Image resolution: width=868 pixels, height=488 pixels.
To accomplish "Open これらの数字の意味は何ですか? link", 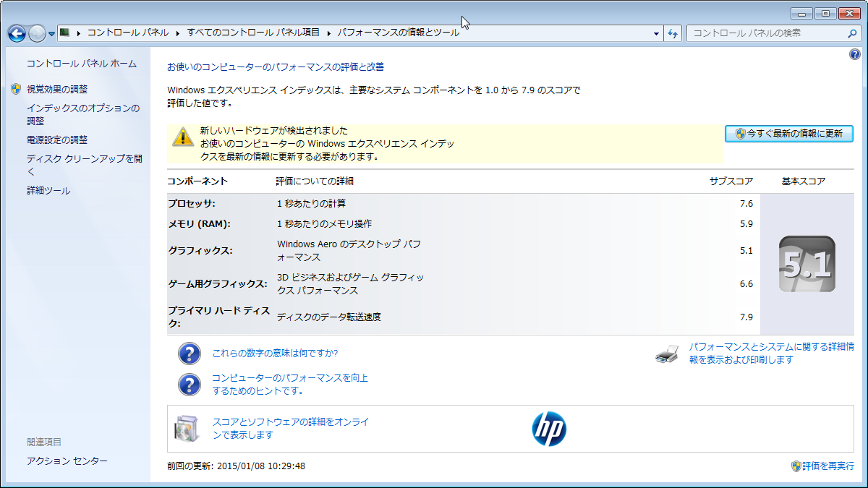I will click(x=275, y=354).
